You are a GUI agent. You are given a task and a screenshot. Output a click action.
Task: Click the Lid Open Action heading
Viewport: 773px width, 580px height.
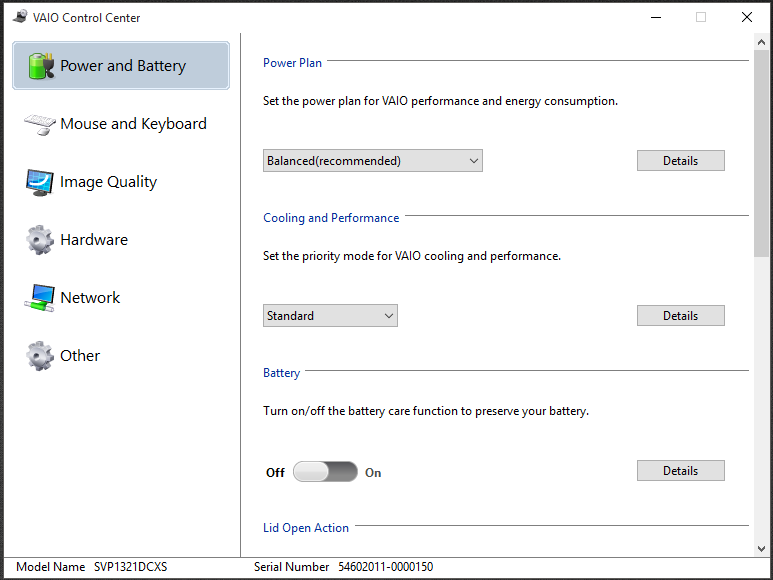(306, 528)
